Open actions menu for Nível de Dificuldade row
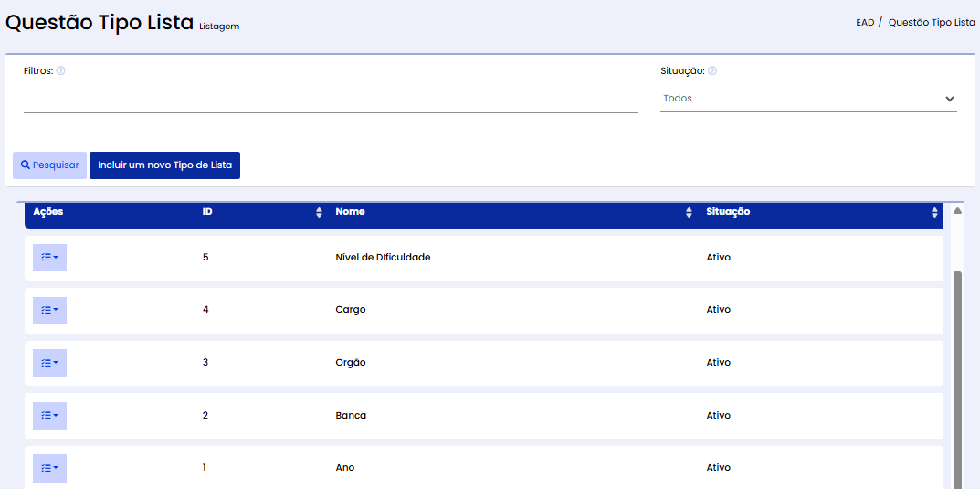This screenshot has height=489, width=980. pos(49,258)
